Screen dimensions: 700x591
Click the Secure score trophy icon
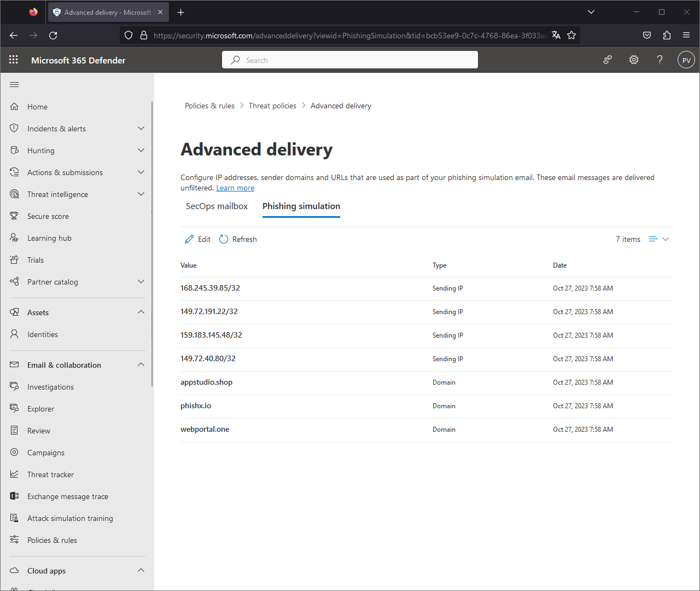(x=14, y=216)
